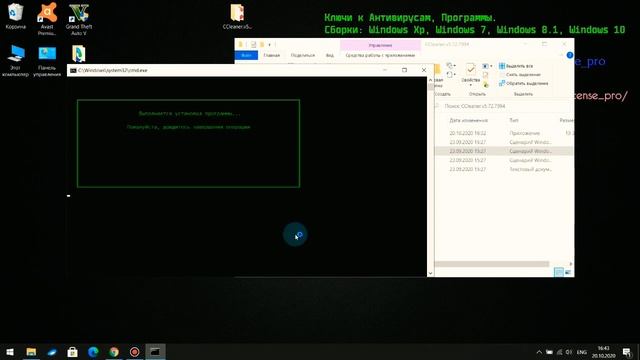Viewport: 640px width, 360px height.
Task: Open the Control Panel (Панель управления) icon
Action: pos(47,60)
